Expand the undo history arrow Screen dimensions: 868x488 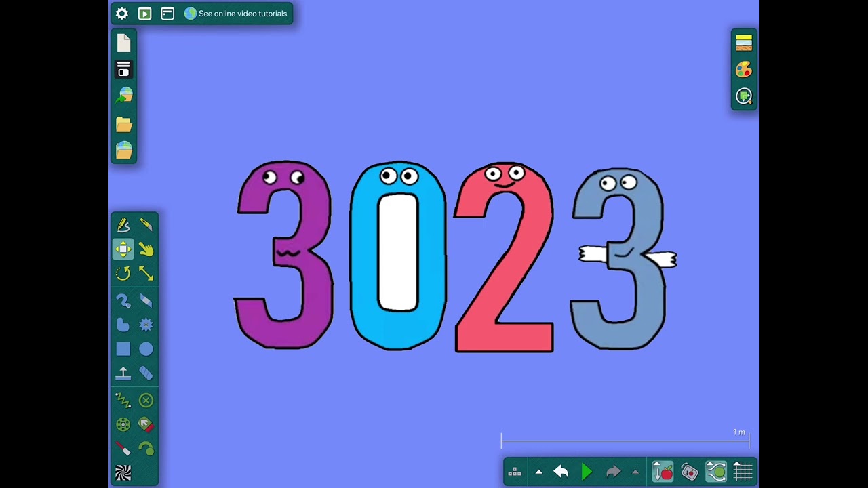point(538,472)
